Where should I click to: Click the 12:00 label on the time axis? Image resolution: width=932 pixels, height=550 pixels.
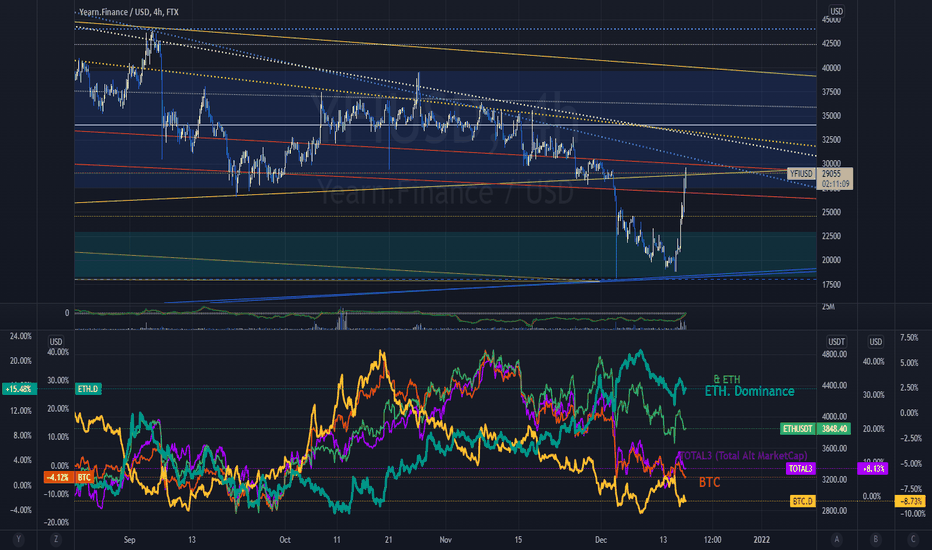point(712,540)
